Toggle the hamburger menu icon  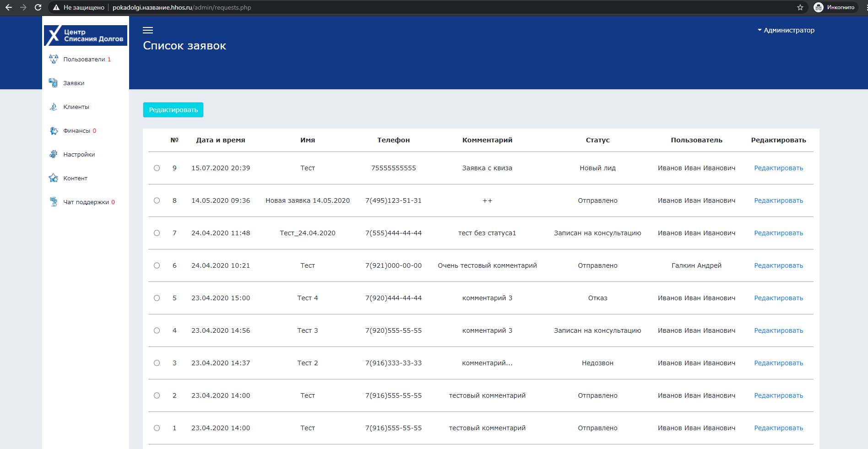[148, 30]
